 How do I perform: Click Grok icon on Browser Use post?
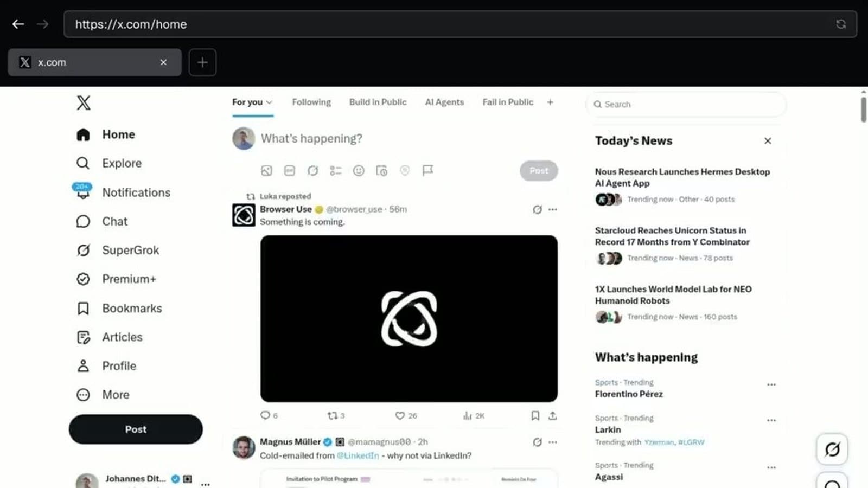[537, 209]
